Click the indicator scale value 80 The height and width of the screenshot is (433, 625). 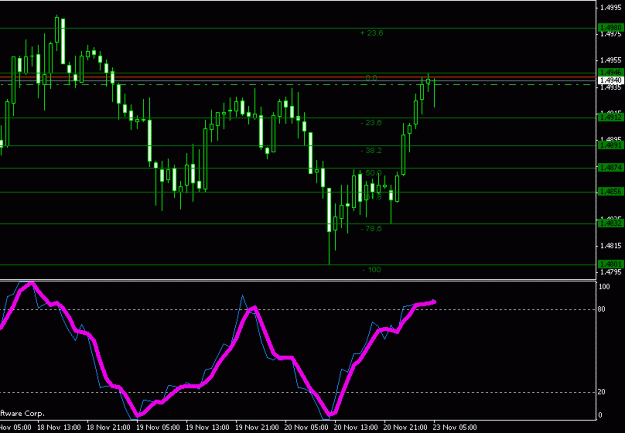click(x=602, y=309)
